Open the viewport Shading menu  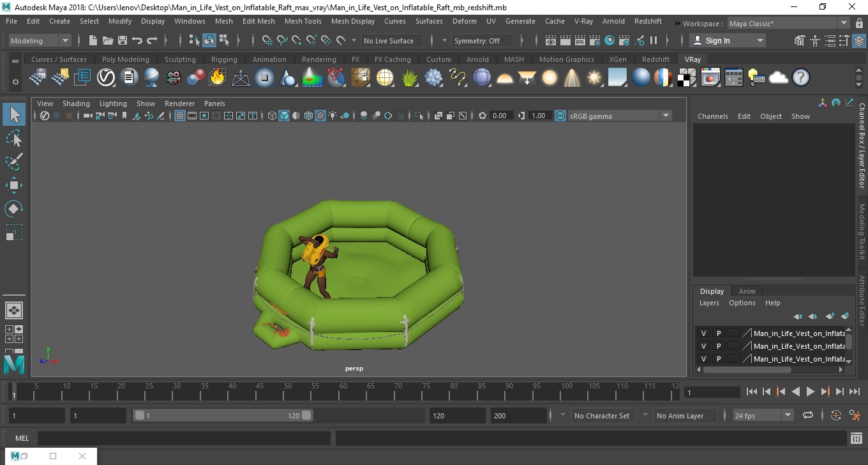coord(76,103)
